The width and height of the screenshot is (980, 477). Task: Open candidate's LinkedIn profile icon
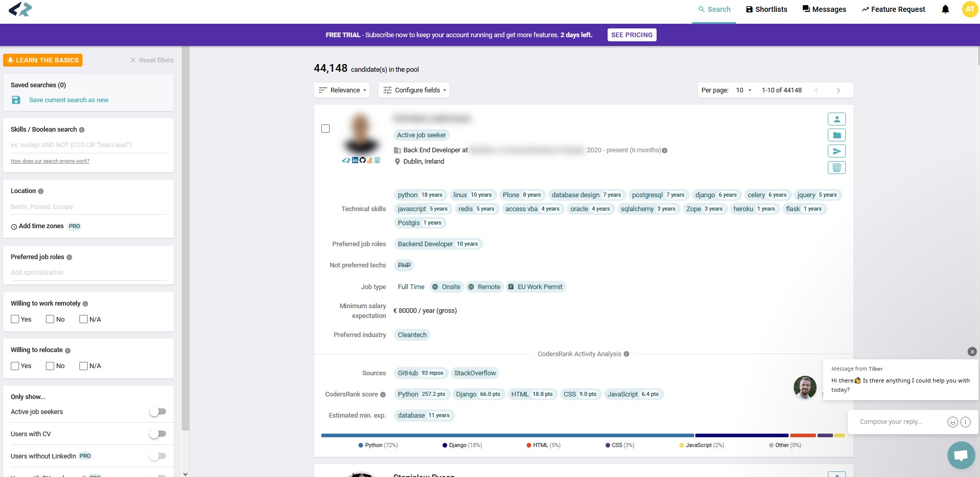[355, 160]
